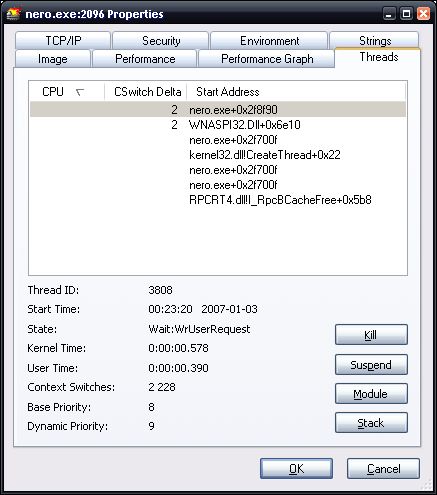Click the State value Wait:WrUserRequest
Image resolution: width=437 pixels, height=495 pixels.
[199, 329]
